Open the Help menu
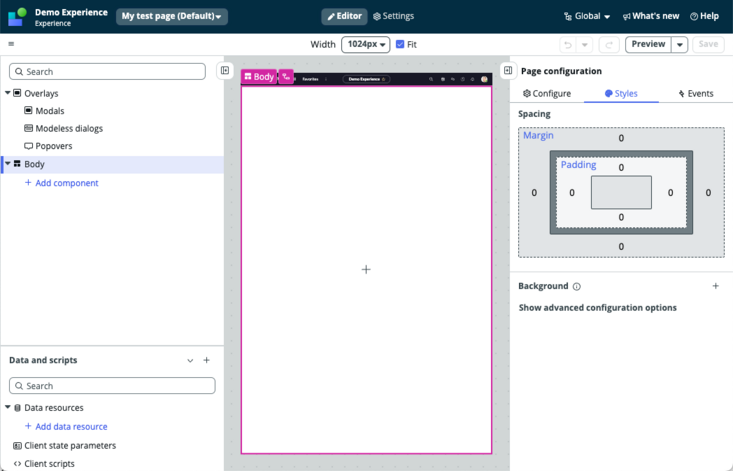The width and height of the screenshot is (733, 471). click(704, 16)
